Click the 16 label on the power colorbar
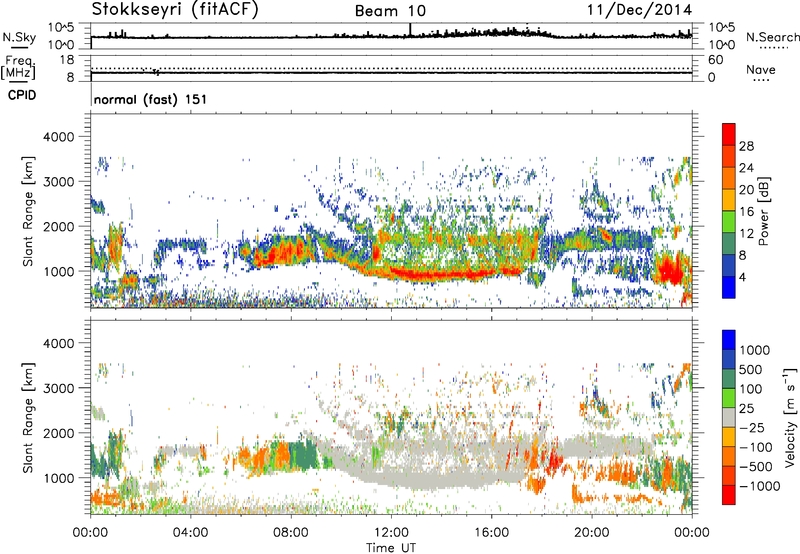 click(746, 212)
